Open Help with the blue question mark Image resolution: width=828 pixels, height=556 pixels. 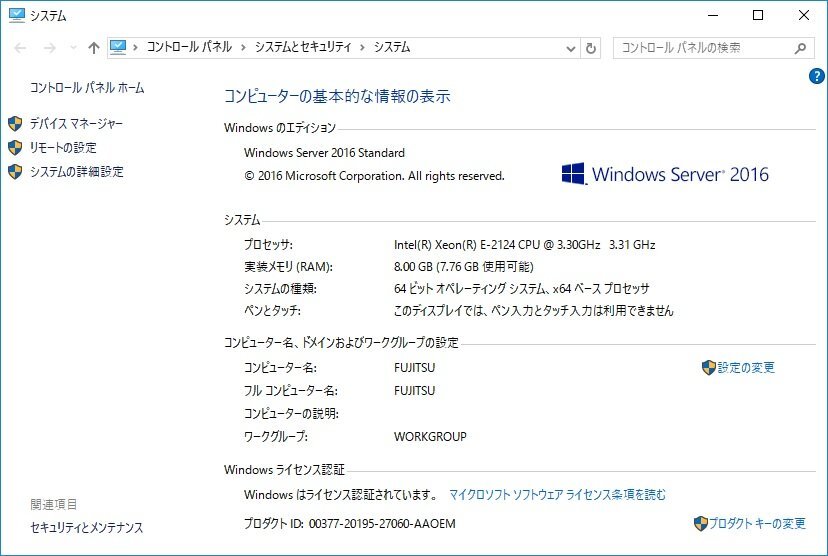[816, 76]
